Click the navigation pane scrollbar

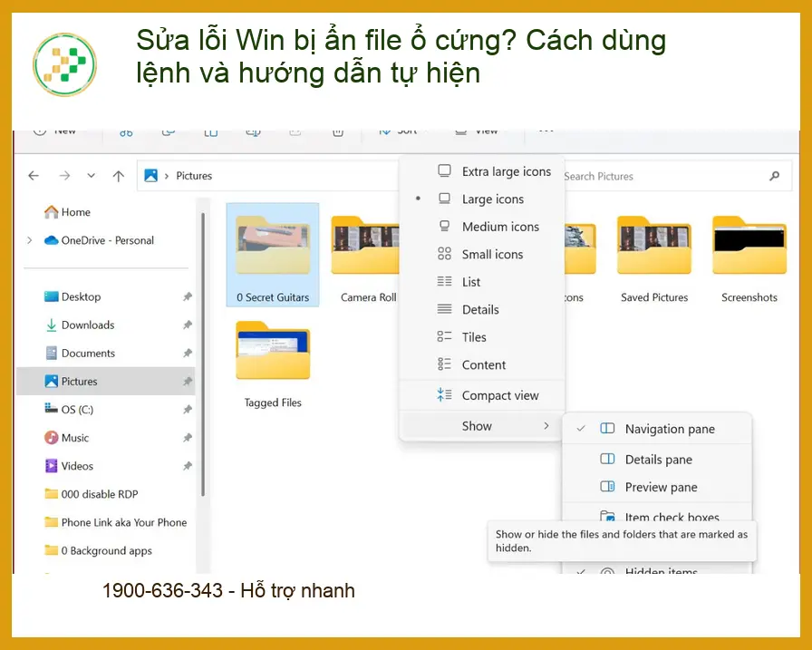(x=203, y=354)
